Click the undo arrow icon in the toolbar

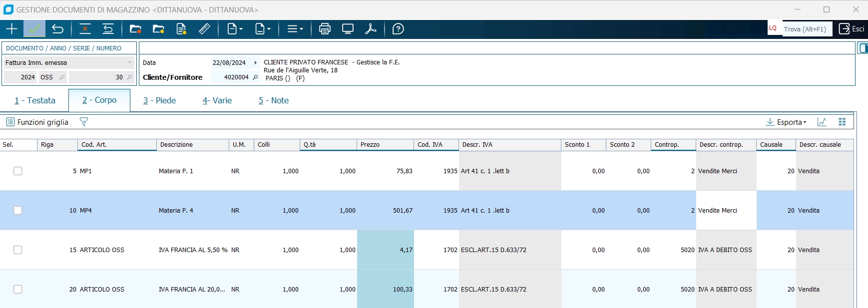[58, 29]
